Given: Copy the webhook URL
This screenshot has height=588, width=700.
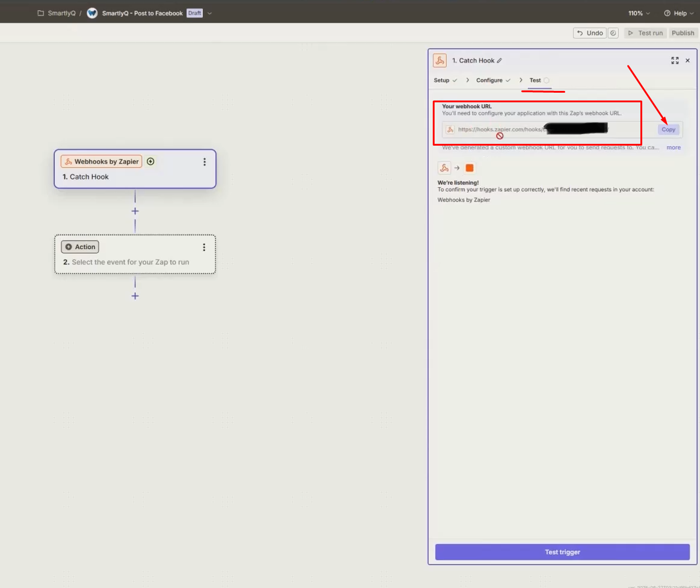Looking at the screenshot, I should click(x=668, y=129).
